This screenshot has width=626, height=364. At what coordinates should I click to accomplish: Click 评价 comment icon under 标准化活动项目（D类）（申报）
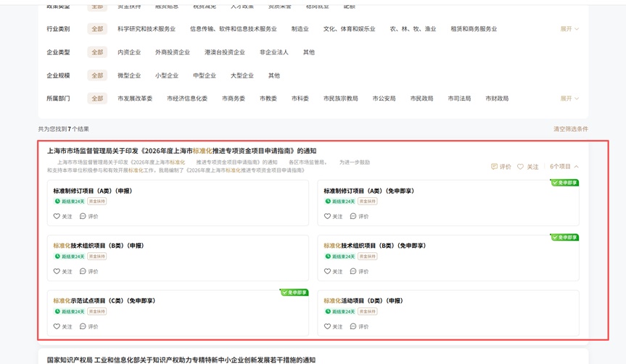pyautogui.click(x=353, y=326)
